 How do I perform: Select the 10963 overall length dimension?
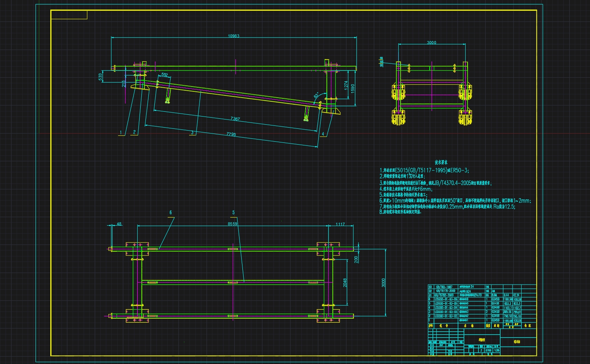(234, 36)
